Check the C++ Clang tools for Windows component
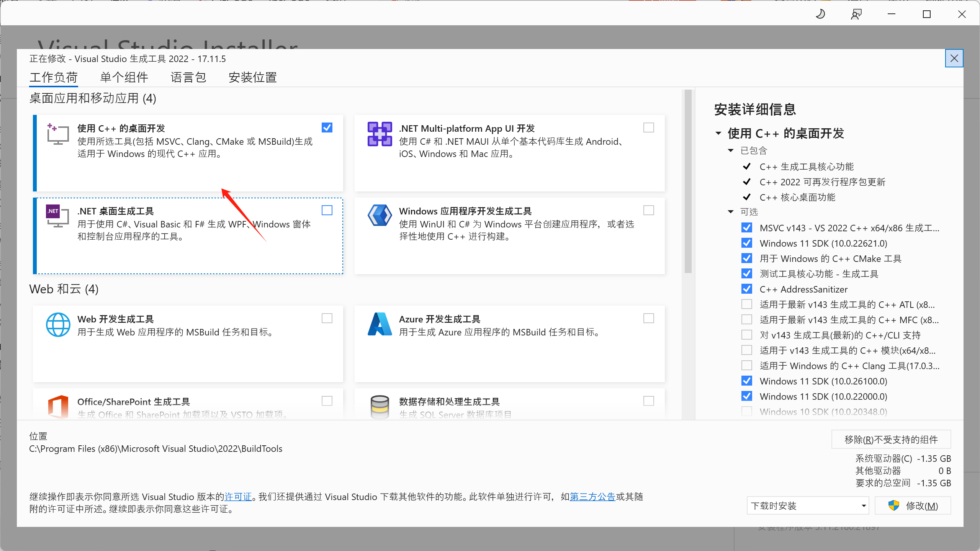Viewport: 980px width, 551px height. [747, 366]
